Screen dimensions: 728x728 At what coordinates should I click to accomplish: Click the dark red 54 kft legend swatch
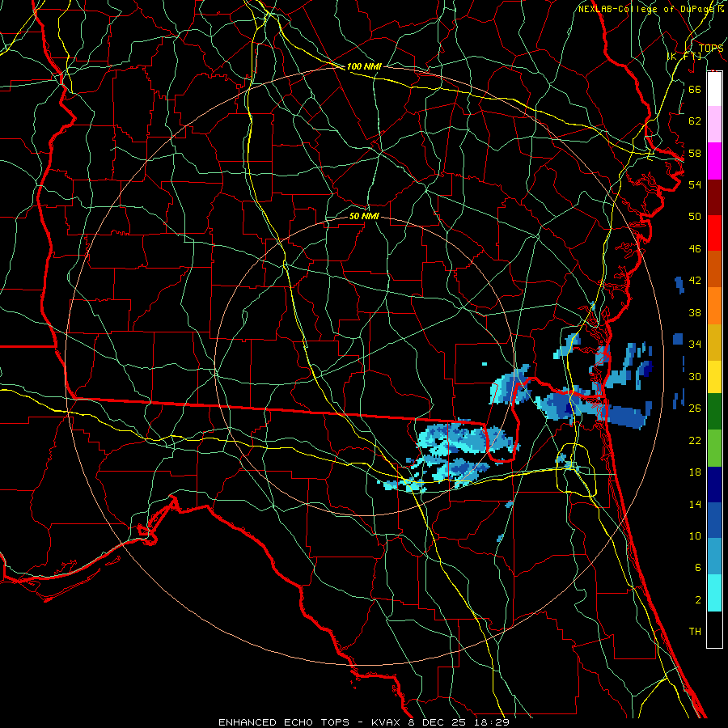point(714,197)
